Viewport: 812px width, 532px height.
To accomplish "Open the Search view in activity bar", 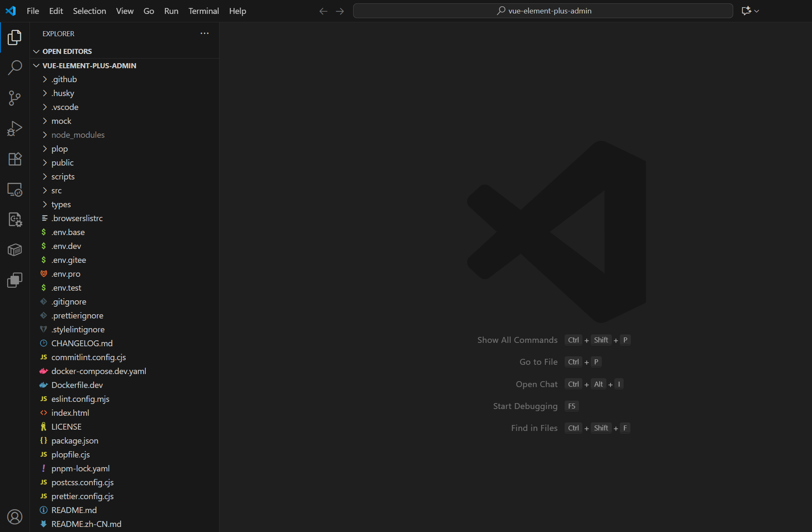I will coord(15,67).
